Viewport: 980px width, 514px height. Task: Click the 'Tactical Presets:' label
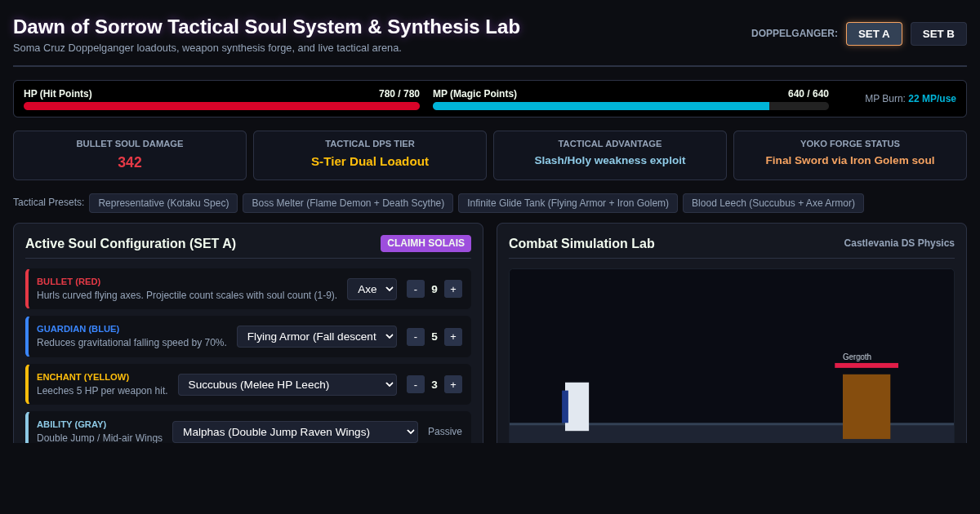pos(48,202)
